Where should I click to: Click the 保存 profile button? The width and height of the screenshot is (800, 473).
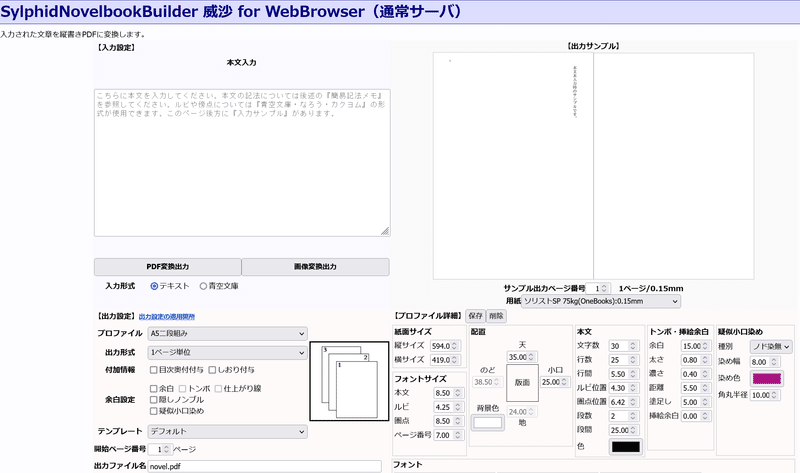[x=476, y=316]
